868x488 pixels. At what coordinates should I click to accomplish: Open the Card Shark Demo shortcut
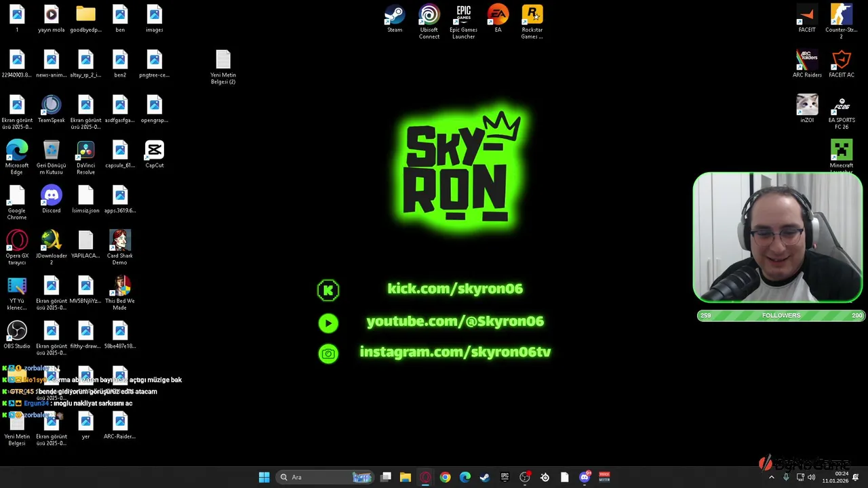pyautogui.click(x=120, y=247)
